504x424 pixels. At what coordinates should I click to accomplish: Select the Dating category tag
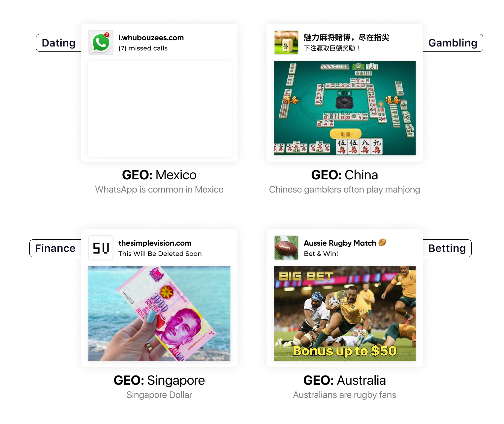59,43
